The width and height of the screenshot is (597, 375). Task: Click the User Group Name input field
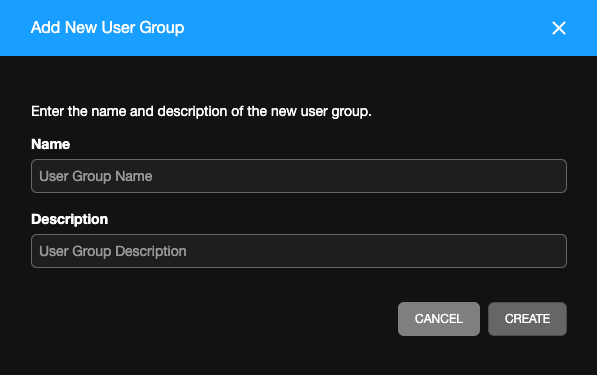pyautogui.click(x=299, y=176)
